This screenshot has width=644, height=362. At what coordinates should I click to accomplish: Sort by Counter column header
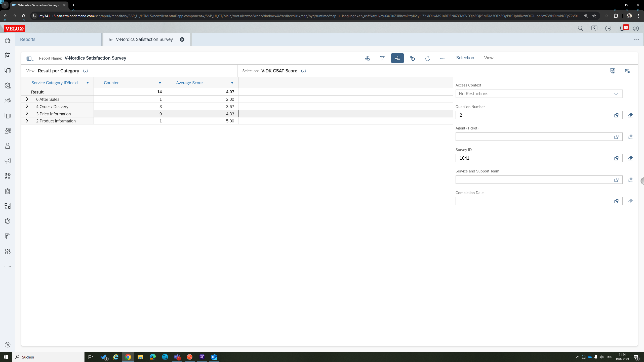click(x=111, y=83)
